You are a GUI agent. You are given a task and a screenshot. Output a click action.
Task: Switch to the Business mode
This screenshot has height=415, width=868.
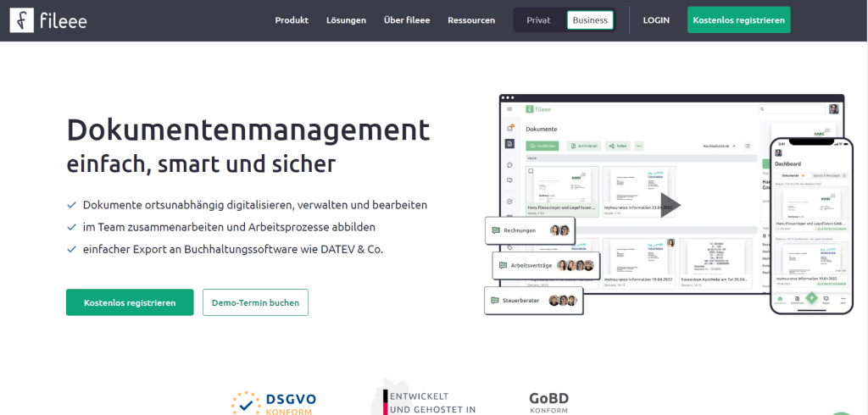(590, 20)
